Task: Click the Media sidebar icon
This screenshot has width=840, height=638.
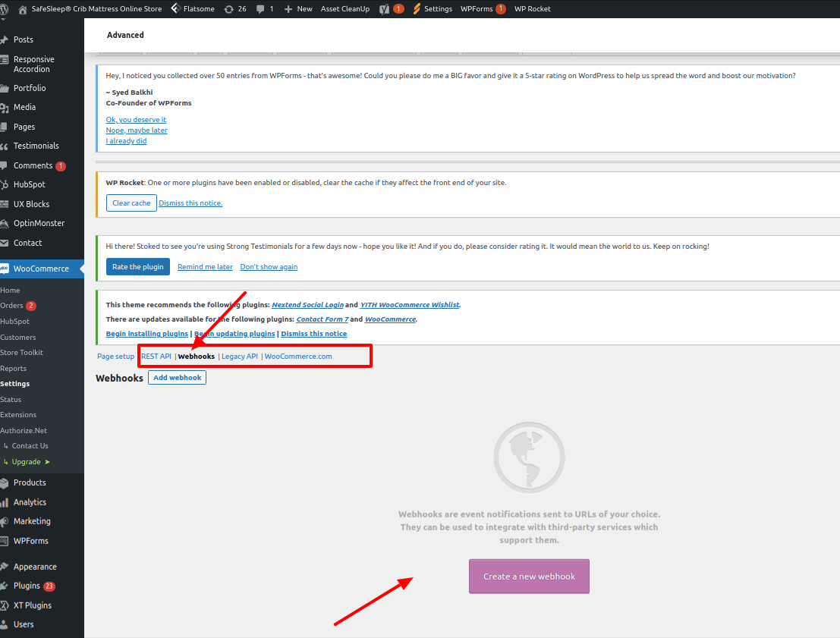Action: tap(5, 108)
